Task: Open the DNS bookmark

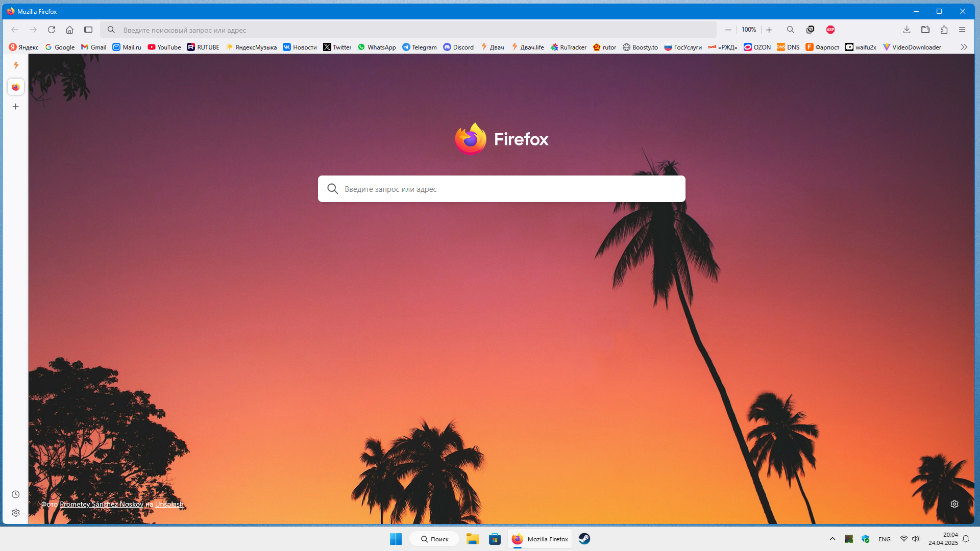Action: point(789,47)
